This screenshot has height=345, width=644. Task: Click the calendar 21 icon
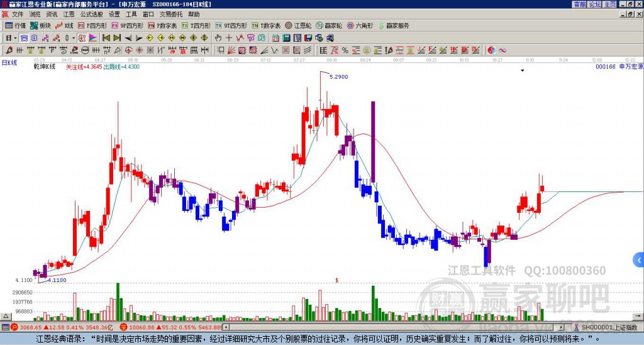tap(275, 38)
